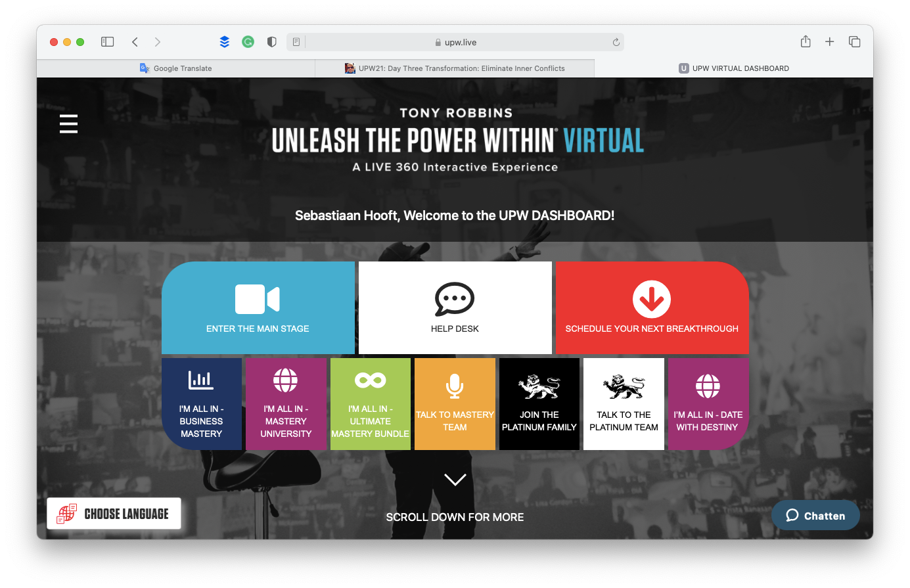Open the privacy shield report
910x588 pixels.
click(271, 42)
